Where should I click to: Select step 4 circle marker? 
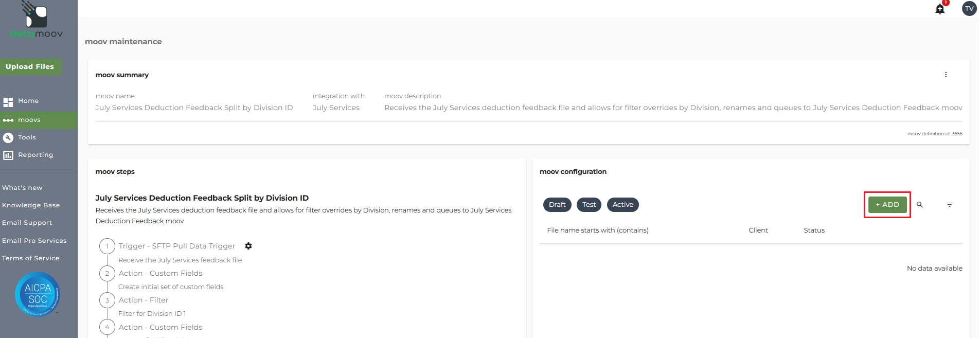tap(107, 327)
